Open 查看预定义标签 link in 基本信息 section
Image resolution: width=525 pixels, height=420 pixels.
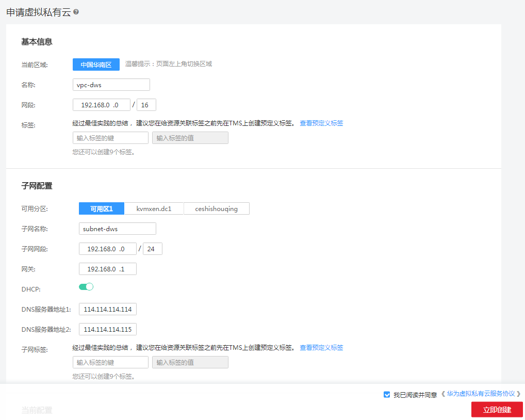click(x=321, y=123)
